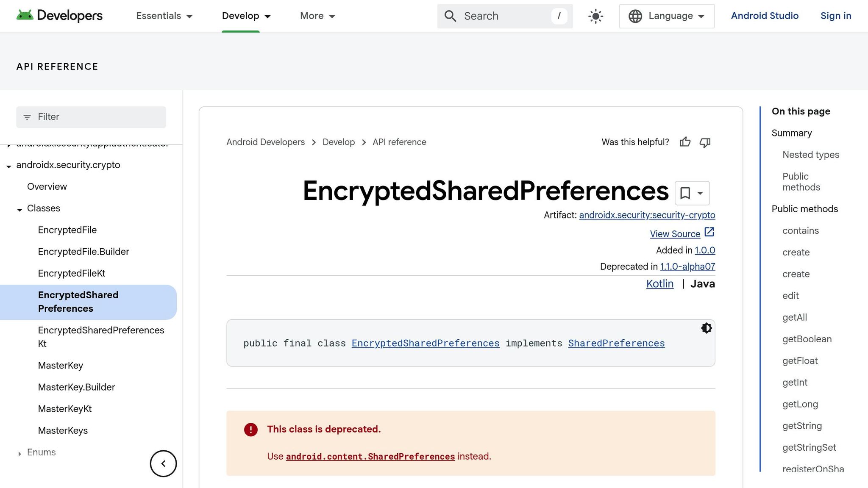Viewport: 868px width, 488px height.
Task: Click API reference breadcrumb
Action: pos(399,142)
